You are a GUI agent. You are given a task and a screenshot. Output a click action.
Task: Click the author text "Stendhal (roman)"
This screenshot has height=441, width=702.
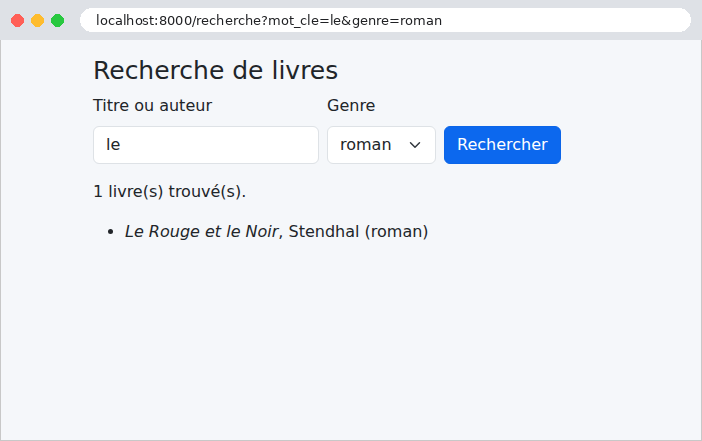tap(358, 231)
